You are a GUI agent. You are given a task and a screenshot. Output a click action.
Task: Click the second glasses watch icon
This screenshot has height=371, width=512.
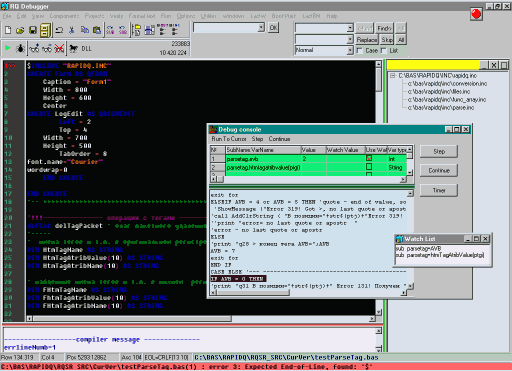click(47, 49)
